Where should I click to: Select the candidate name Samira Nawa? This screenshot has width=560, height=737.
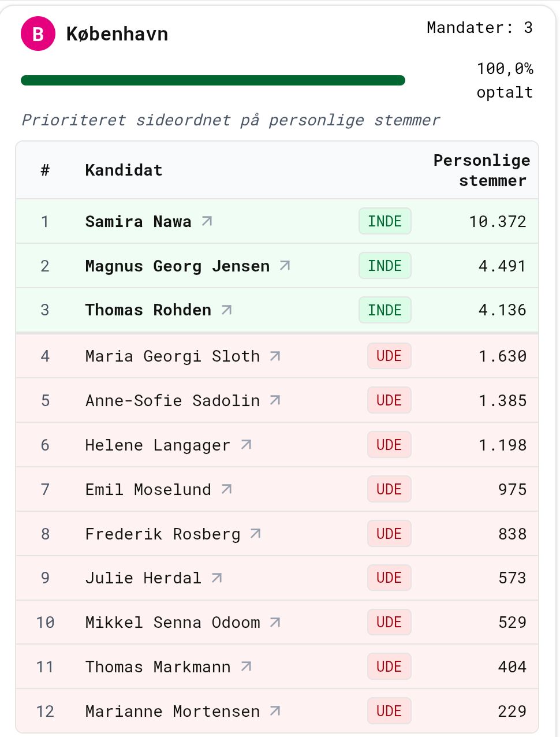coord(138,221)
